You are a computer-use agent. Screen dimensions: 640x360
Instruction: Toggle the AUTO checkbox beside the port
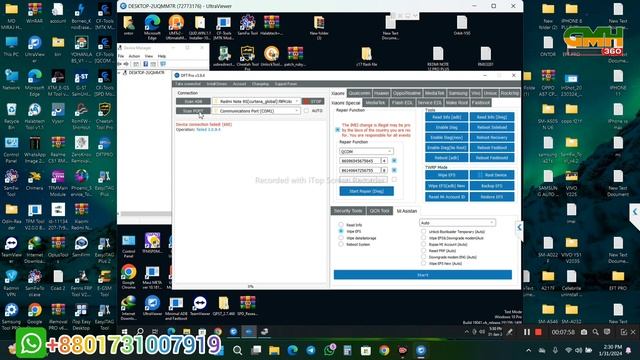[x=306, y=111]
